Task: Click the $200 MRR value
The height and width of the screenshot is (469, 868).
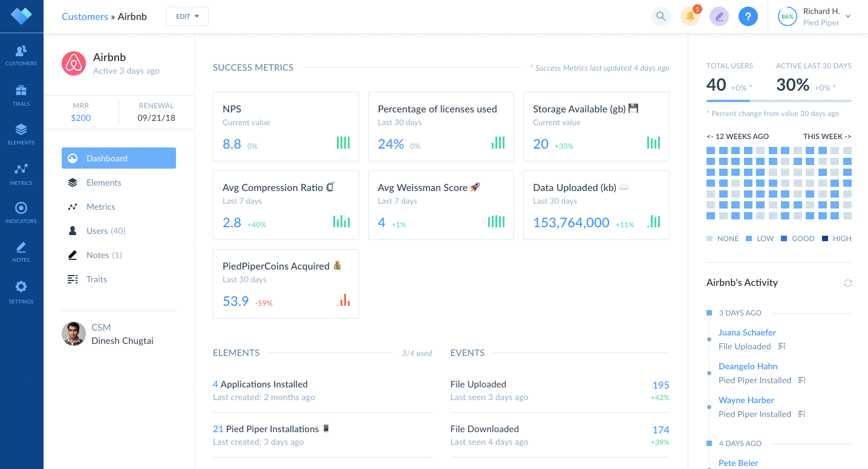Action: (81, 118)
